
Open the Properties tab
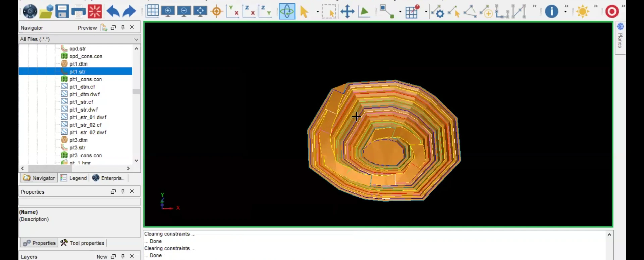coord(39,243)
